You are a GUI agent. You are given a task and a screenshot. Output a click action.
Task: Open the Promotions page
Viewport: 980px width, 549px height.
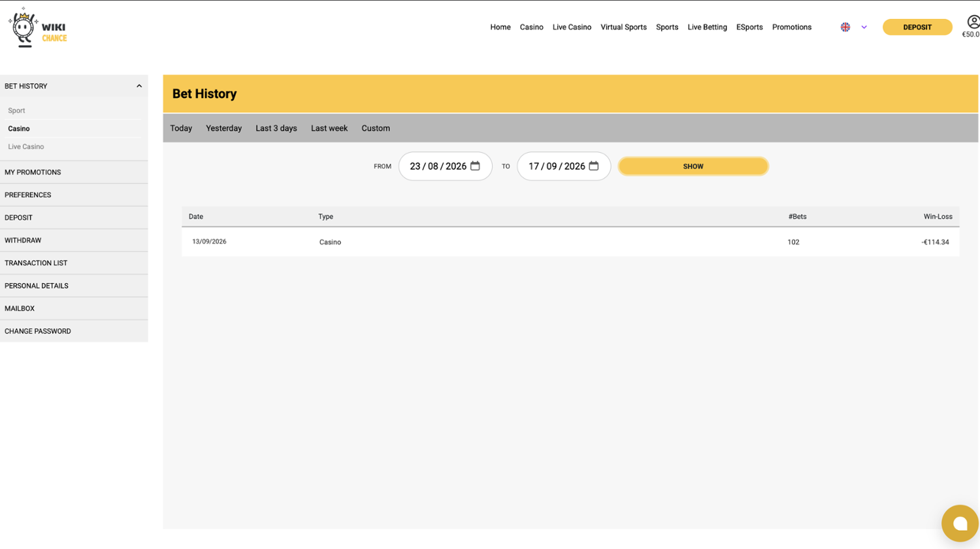[792, 27]
